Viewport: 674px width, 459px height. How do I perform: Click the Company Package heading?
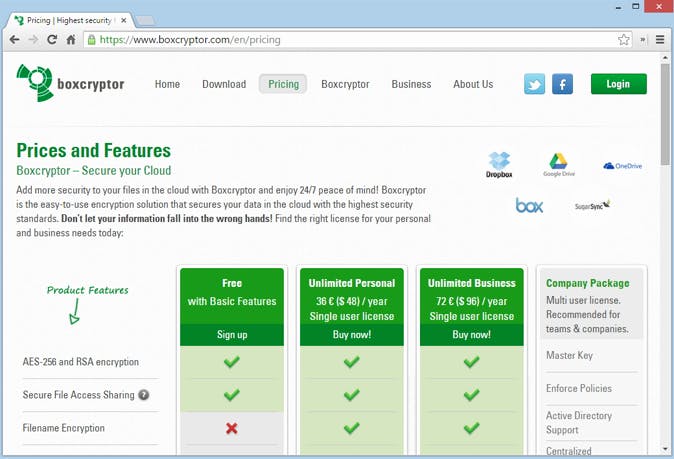pyautogui.click(x=588, y=283)
